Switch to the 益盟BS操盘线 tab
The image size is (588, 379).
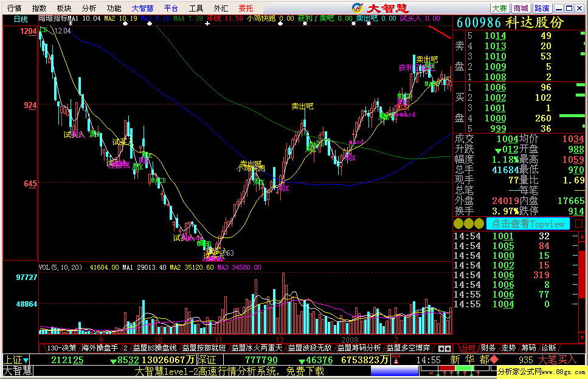click(154, 348)
